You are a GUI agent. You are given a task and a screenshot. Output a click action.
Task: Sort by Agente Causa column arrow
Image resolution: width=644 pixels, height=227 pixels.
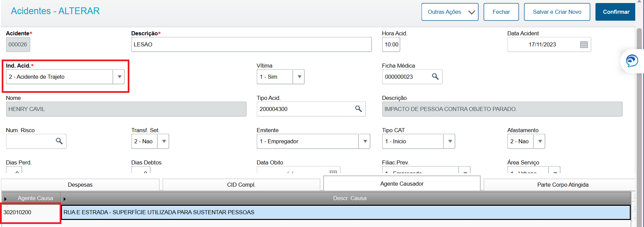5,199
